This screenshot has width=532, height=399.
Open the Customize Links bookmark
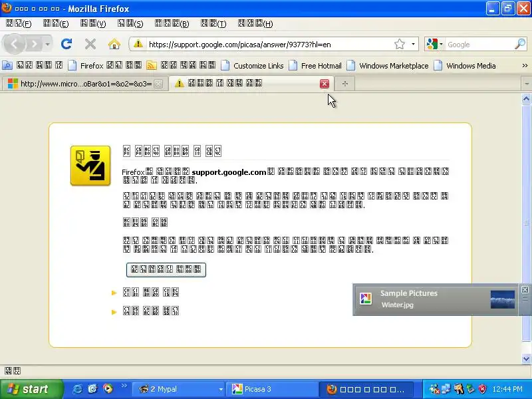coord(253,65)
